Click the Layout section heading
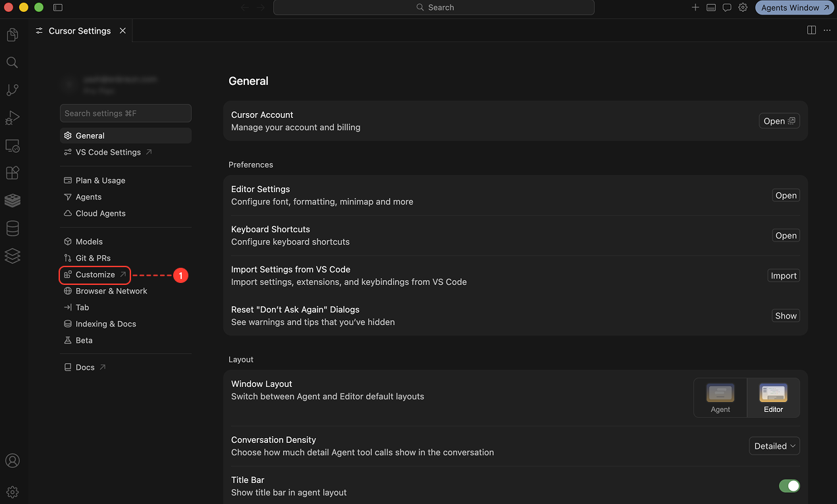The width and height of the screenshot is (837, 504). (241, 359)
